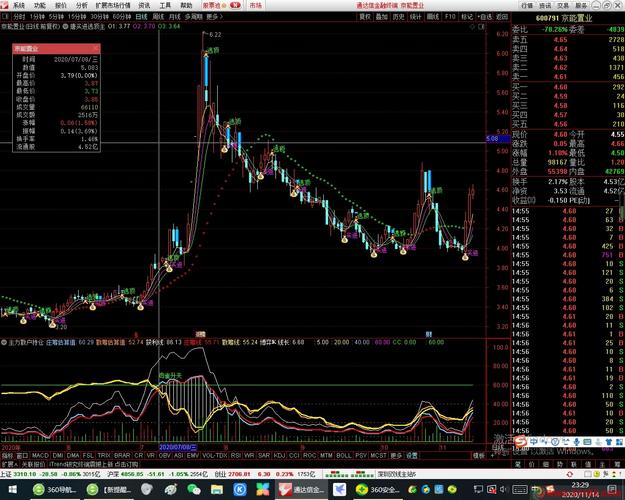Screen dimensions: 625x500
Task: Click the 选购 signal marker near 6.22 peak
Action: tap(211, 49)
